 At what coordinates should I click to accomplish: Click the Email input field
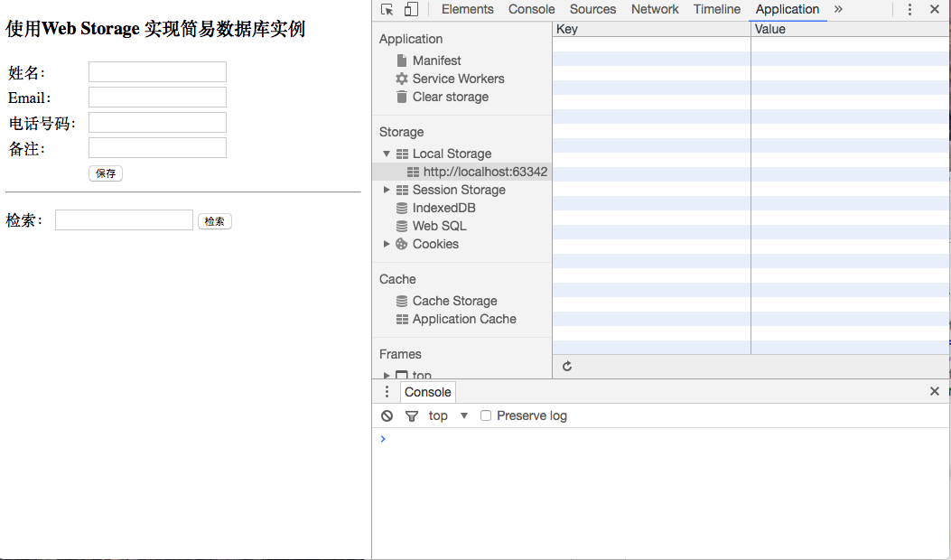(158, 97)
